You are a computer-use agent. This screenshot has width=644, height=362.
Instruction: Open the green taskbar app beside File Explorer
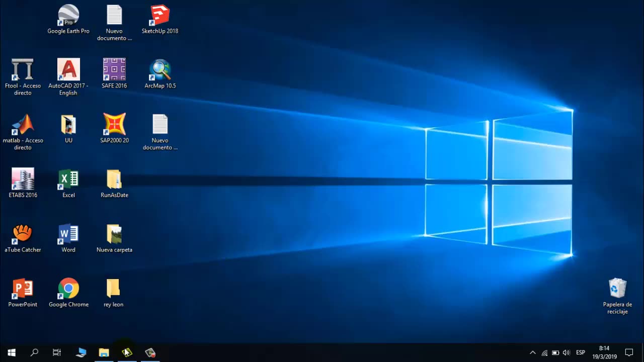127,352
